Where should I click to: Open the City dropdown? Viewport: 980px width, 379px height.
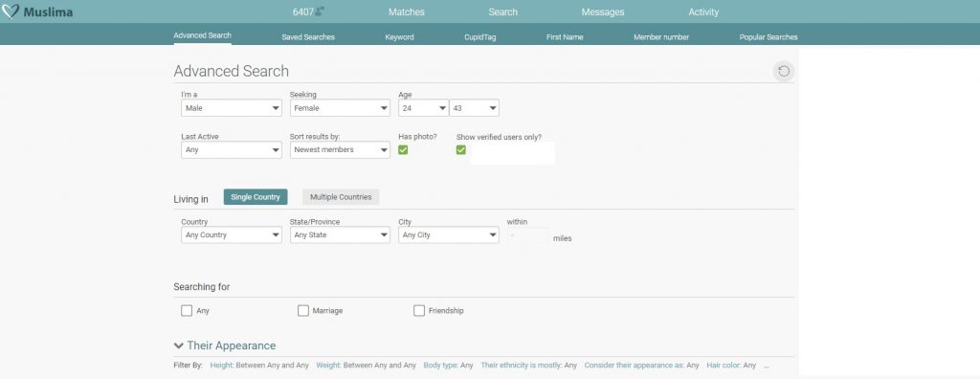coord(449,235)
